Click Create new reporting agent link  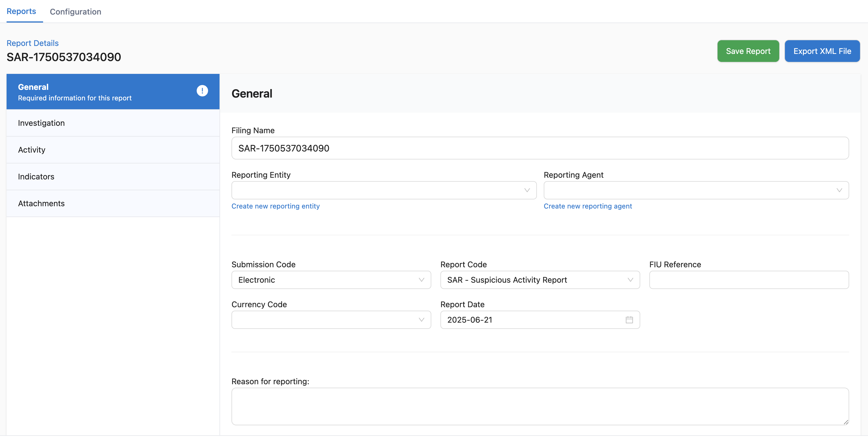point(588,206)
